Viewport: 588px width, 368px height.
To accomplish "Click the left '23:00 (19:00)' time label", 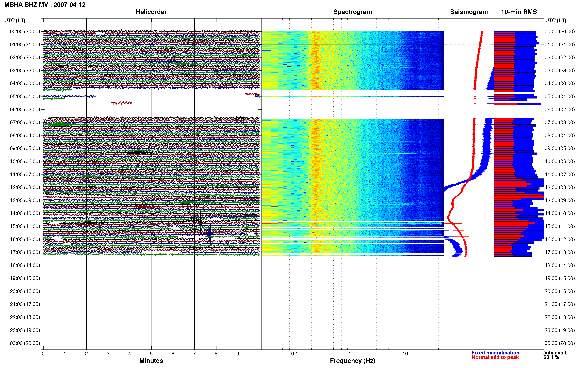I will [25, 330].
